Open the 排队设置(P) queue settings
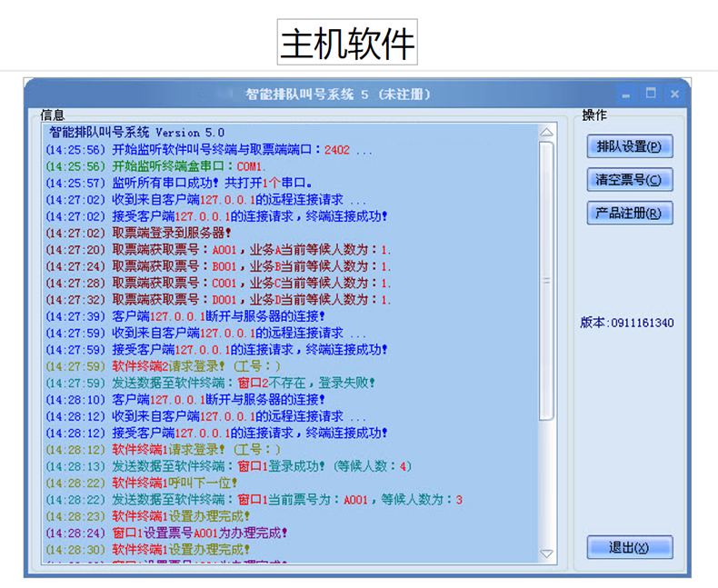 [629, 145]
